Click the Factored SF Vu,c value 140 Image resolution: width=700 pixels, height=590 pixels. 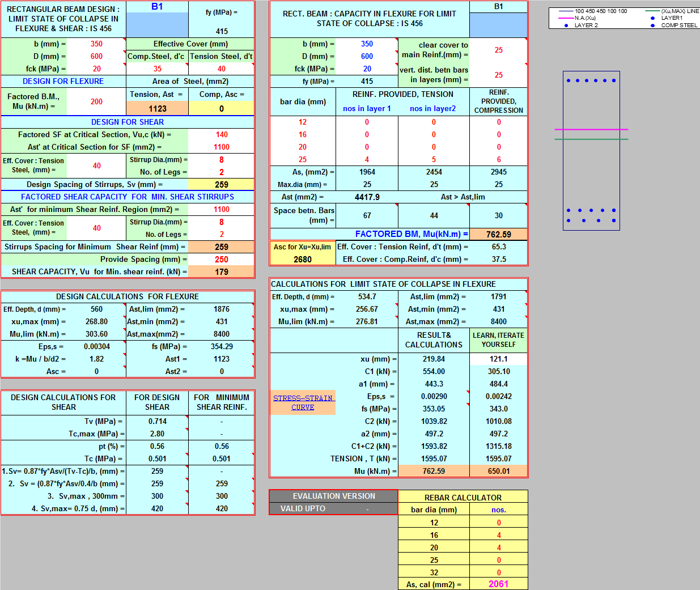pyautogui.click(x=221, y=134)
